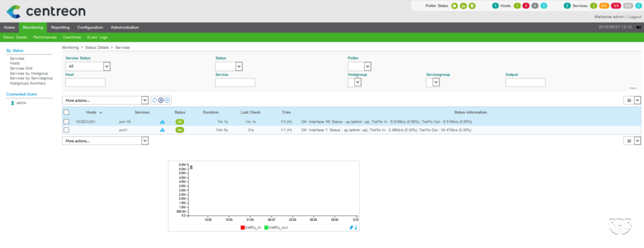The height and width of the screenshot is (248, 644).
Task: Switch to the Status Details submenu
Action: click(15, 37)
